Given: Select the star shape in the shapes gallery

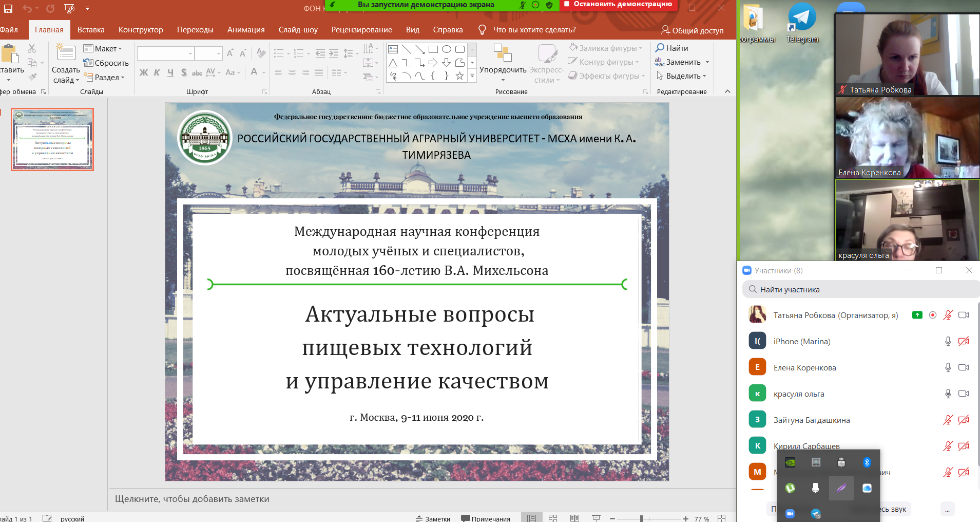Looking at the screenshot, I should 459,76.
